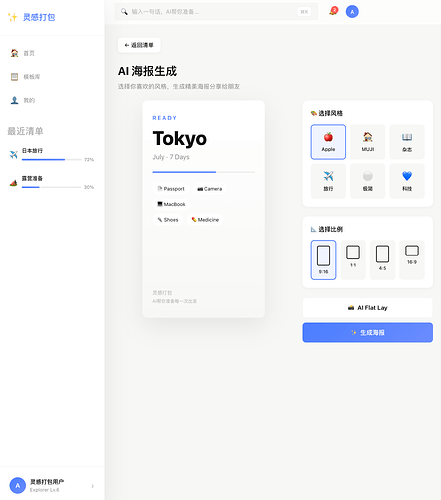Image resolution: width=441 pixels, height=500 pixels.
Task: Select the MUJI style option
Action: point(368,142)
